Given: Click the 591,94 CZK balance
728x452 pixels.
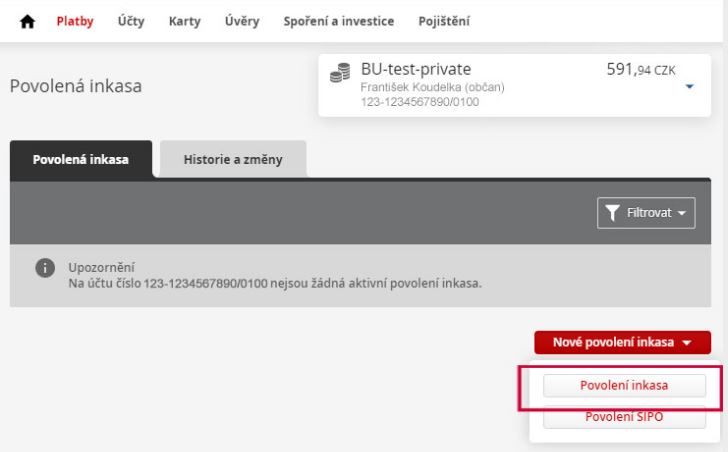Looking at the screenshot, I should click(x=641, y=70).
